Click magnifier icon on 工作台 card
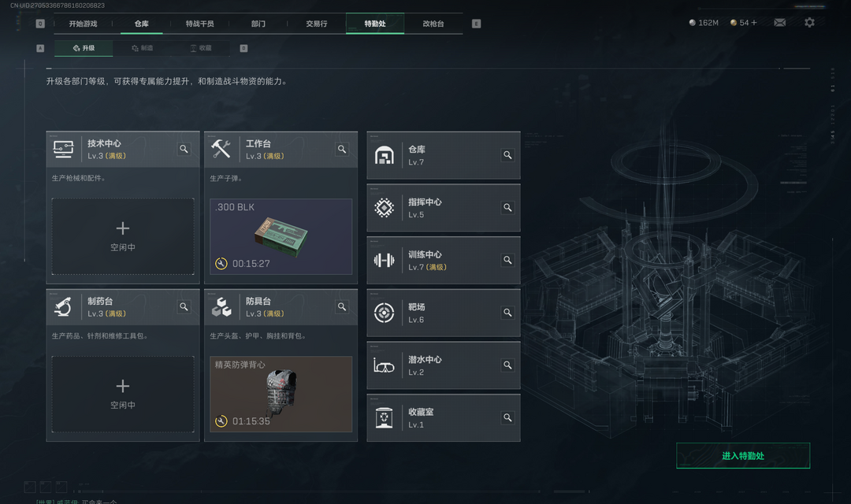The image size is (851, 504). [342, 149]
